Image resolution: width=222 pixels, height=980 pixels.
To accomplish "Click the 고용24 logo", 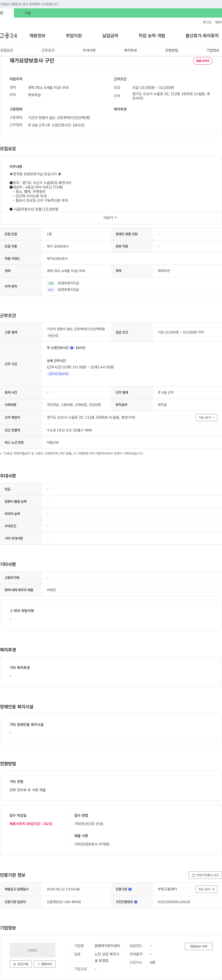I will (8, 36).
